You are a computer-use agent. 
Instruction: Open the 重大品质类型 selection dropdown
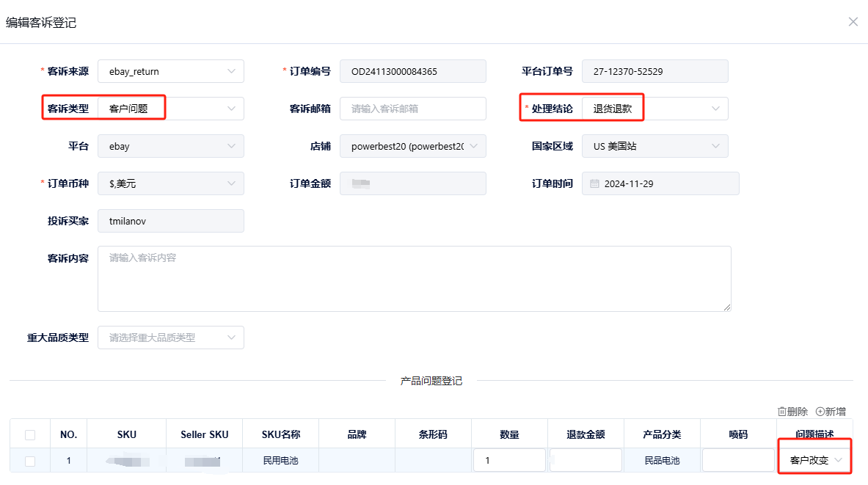(x=170, y=338)
